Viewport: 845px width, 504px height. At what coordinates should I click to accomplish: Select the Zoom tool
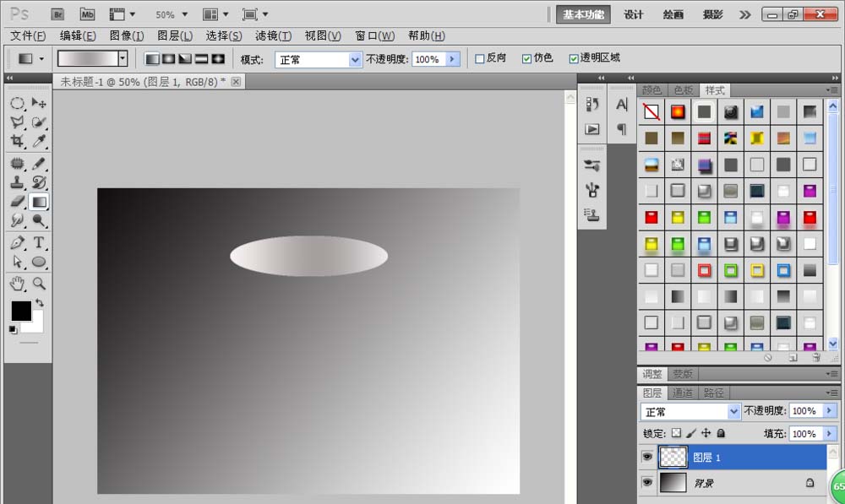coord(39,284)
